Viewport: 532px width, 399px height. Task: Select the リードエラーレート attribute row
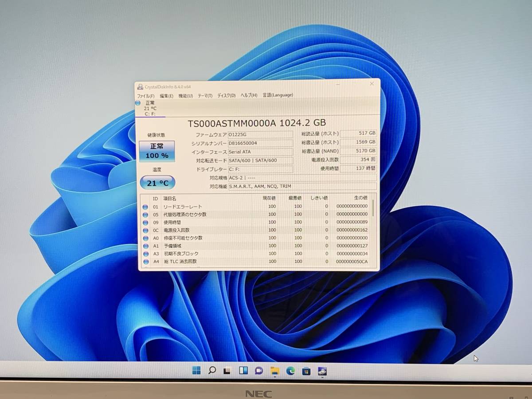pos(256,207)
